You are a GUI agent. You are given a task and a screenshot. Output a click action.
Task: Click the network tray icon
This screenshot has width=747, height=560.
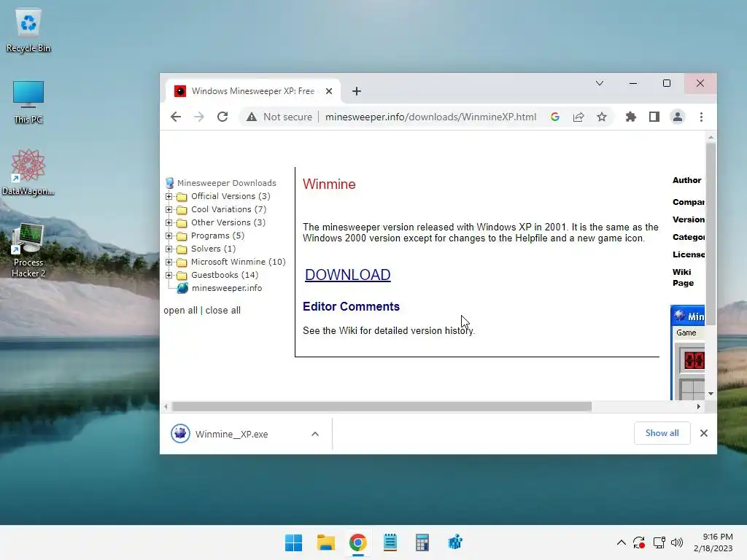tap(659, 542)
